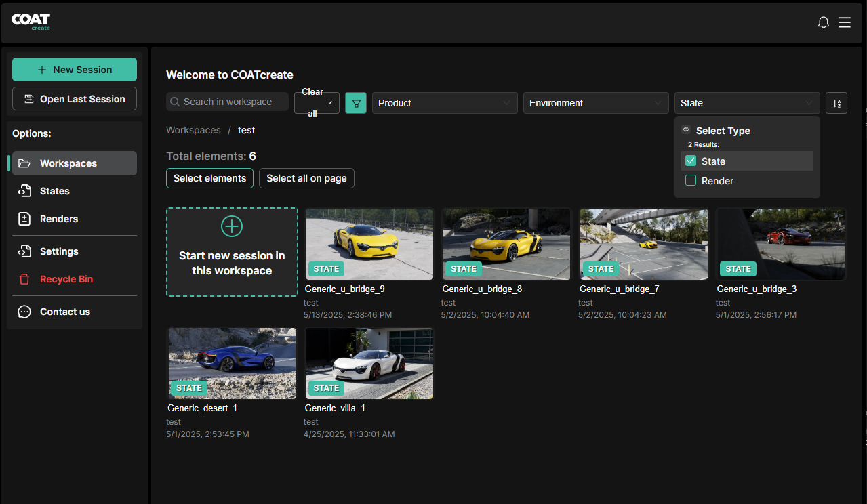Open the Environment dropdown
Image resolution: width=867 pixels, height=504 pixels.
click(595, 103)
